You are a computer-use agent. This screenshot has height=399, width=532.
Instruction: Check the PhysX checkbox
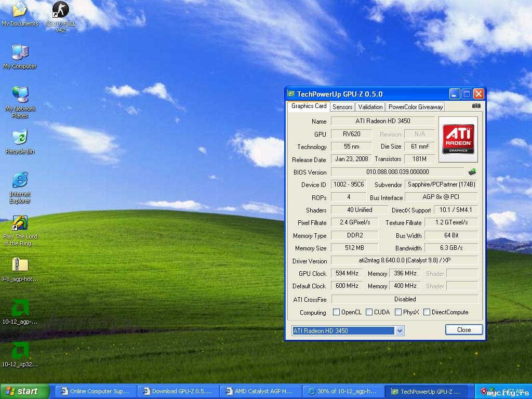pos(398,312)
